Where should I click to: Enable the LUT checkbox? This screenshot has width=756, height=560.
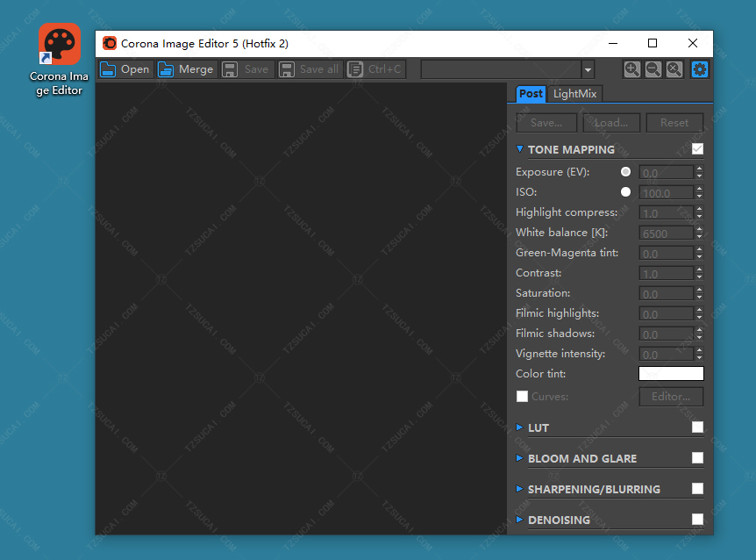[x=697, y=427]
